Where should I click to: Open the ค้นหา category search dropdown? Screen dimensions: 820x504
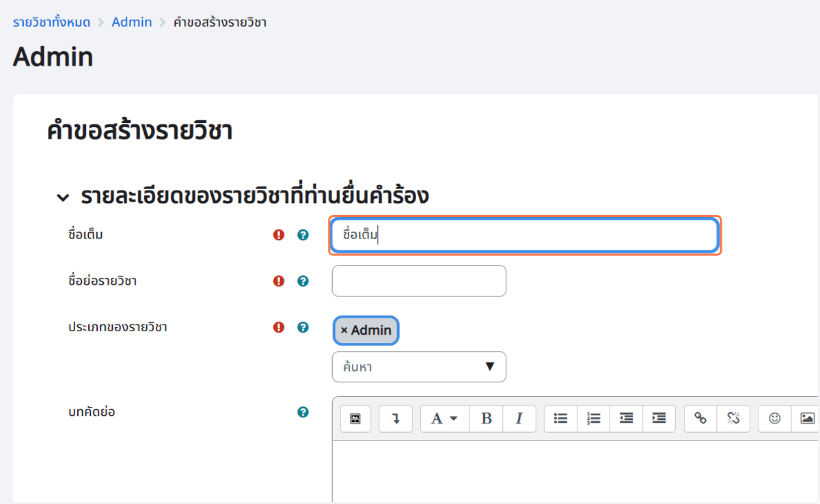pyautogui.click(x=419, y=367)
